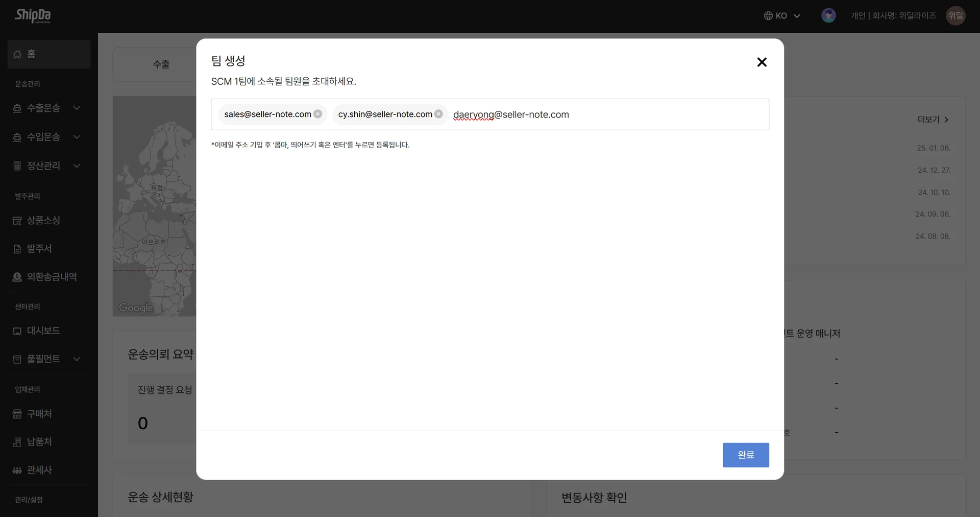Click the 25. 01. 08. date entry
The image size is (980, 517).
pos(934,148)
